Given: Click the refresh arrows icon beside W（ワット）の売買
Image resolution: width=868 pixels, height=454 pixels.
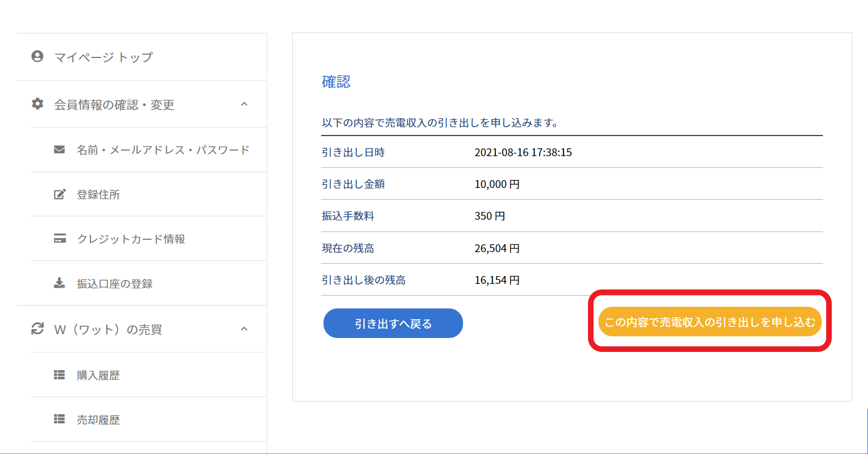Looking at the screenshot, I should point(37,329).
